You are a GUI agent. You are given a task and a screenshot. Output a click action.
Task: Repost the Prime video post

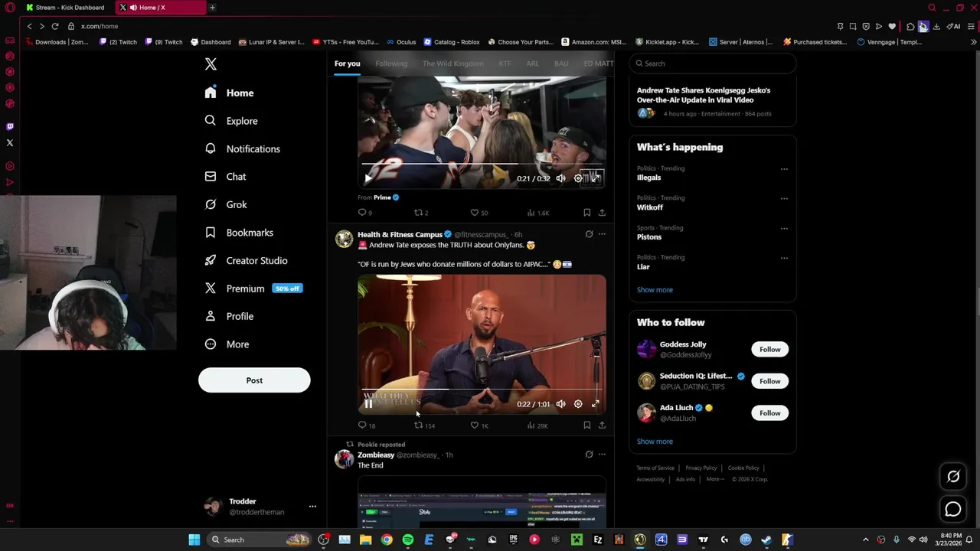point(418,213)
